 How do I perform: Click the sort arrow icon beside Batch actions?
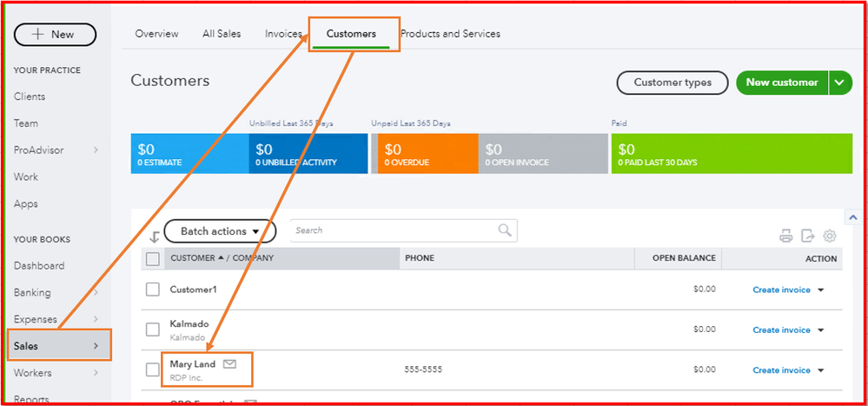point(155,237)
